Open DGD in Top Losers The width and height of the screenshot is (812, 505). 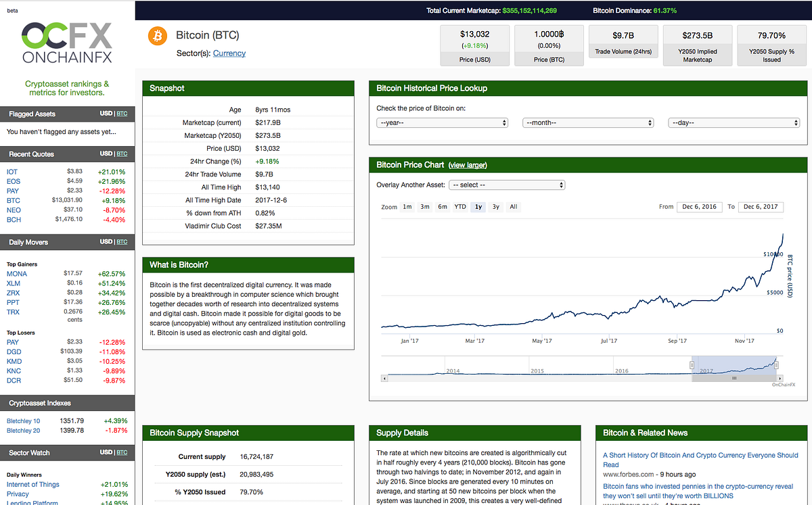[14, 352]
